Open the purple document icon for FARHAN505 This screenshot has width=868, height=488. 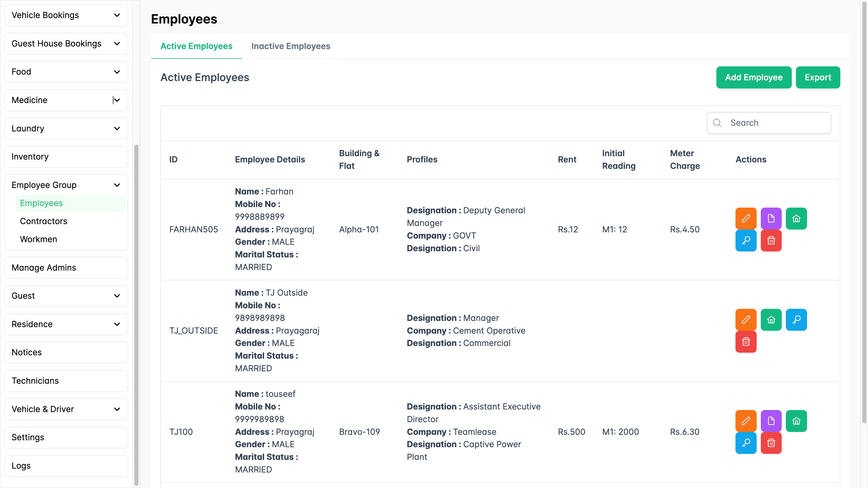[771, 219]
